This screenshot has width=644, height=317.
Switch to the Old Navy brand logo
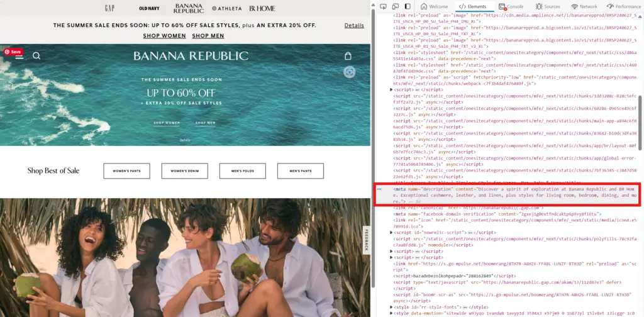pyautogui.click(x=149, y=8)
